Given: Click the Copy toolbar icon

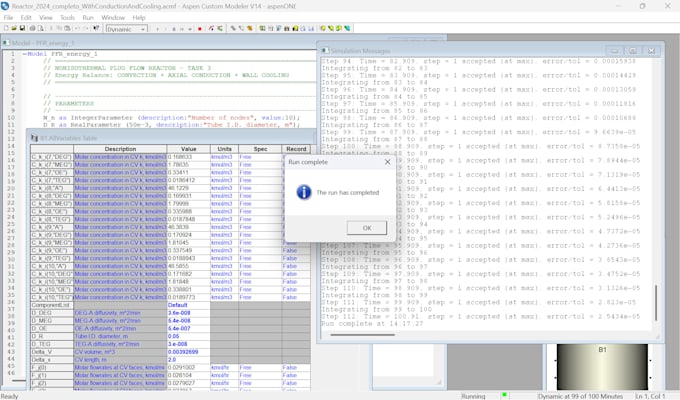Looking at the screenshot, I should [59, 28].
